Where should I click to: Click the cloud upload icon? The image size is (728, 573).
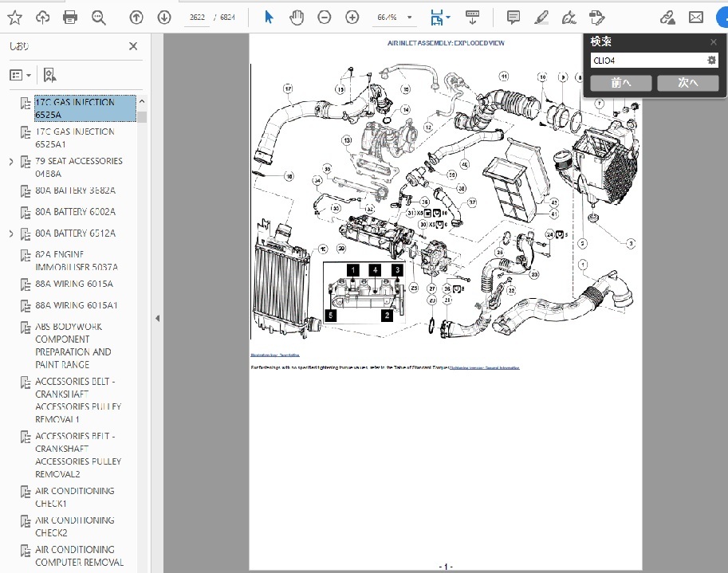coord(43,18)
